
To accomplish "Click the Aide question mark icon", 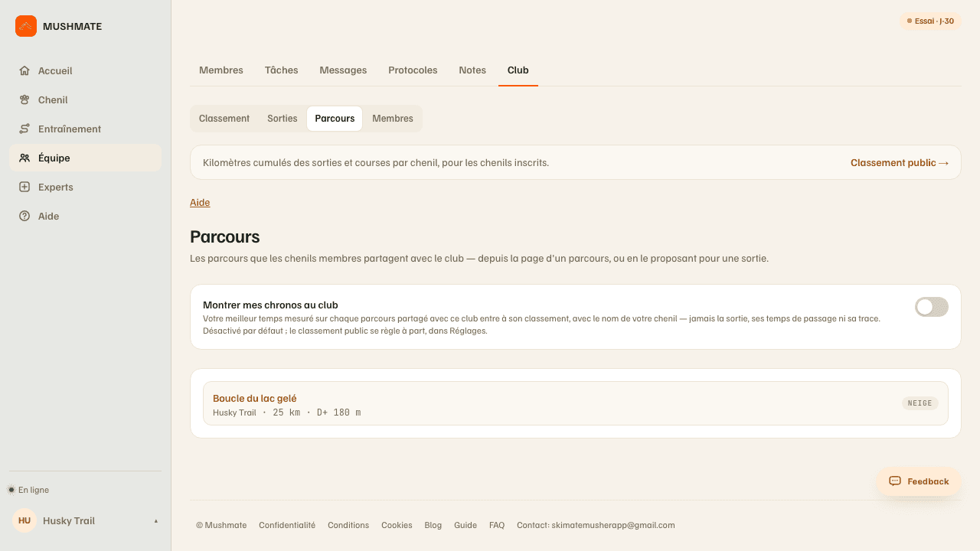I will click(24, 216).
